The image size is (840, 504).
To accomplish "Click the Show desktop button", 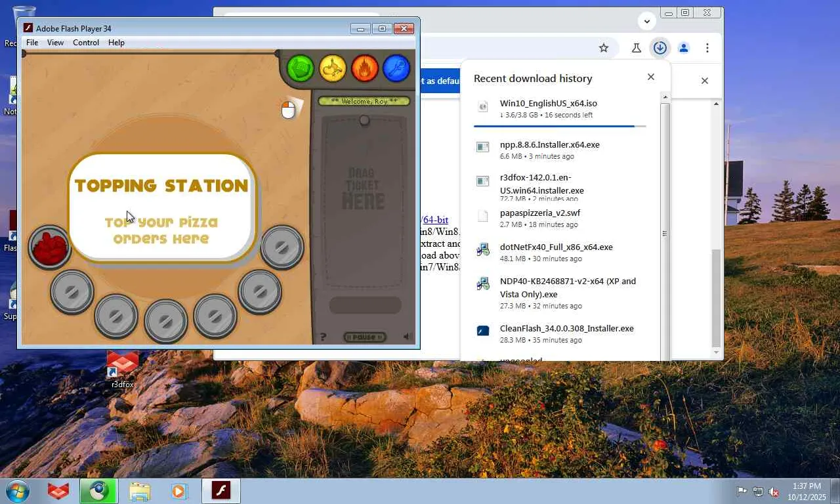I will pyautogui.click(x=835, y=492).
